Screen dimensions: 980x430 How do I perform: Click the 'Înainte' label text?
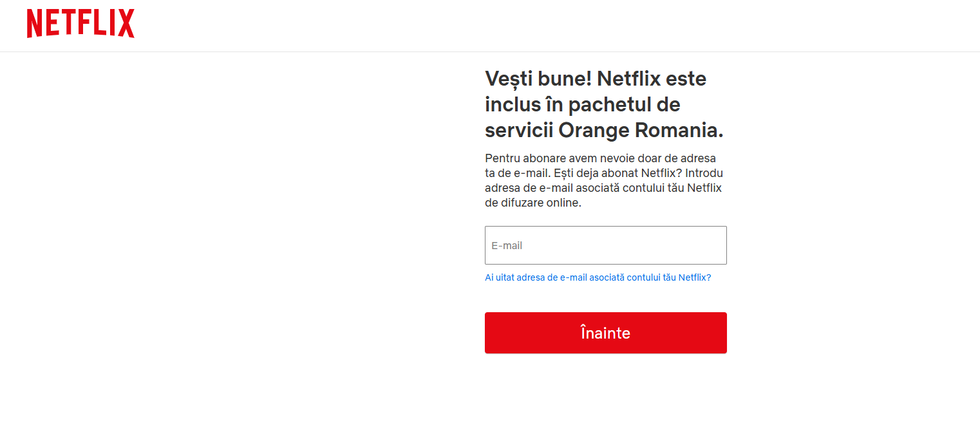coord(605,333)
